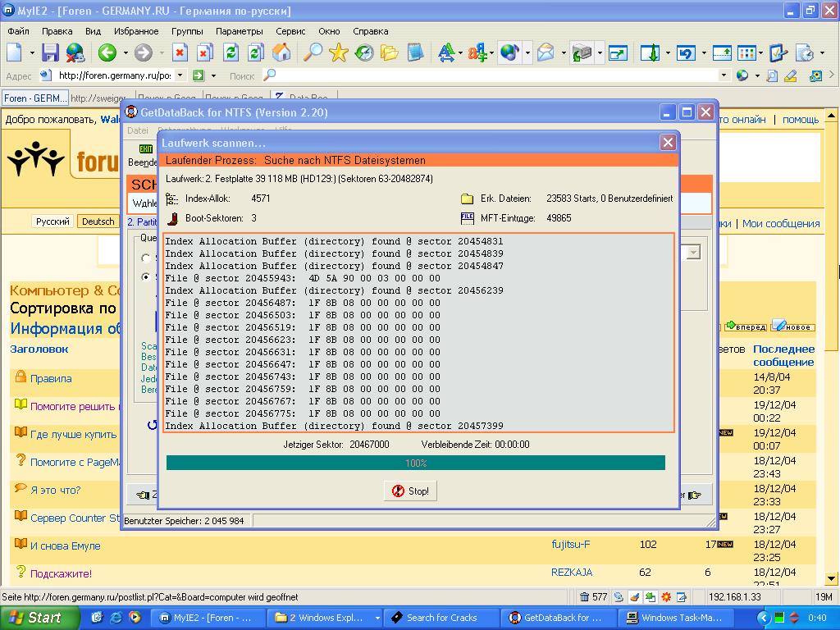
Task: Launch Internet Explorer from quick launch
Action: [116, 618]
